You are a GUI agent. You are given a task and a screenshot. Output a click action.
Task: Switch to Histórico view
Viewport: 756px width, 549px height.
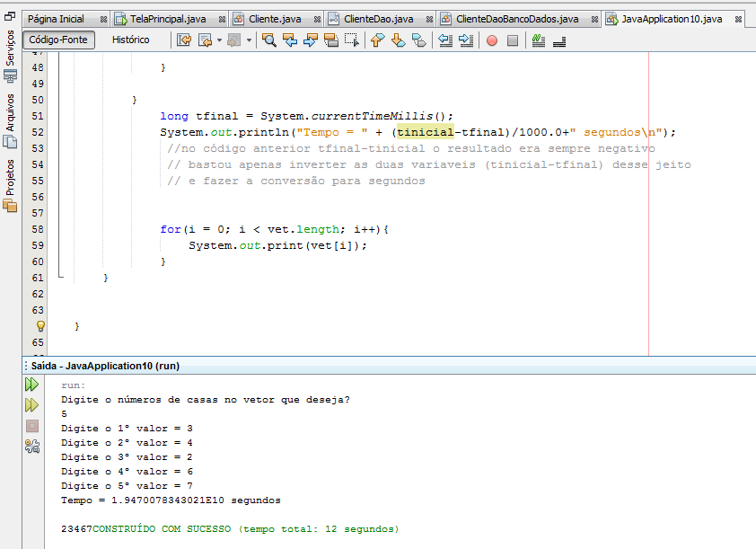pos(131,40)
